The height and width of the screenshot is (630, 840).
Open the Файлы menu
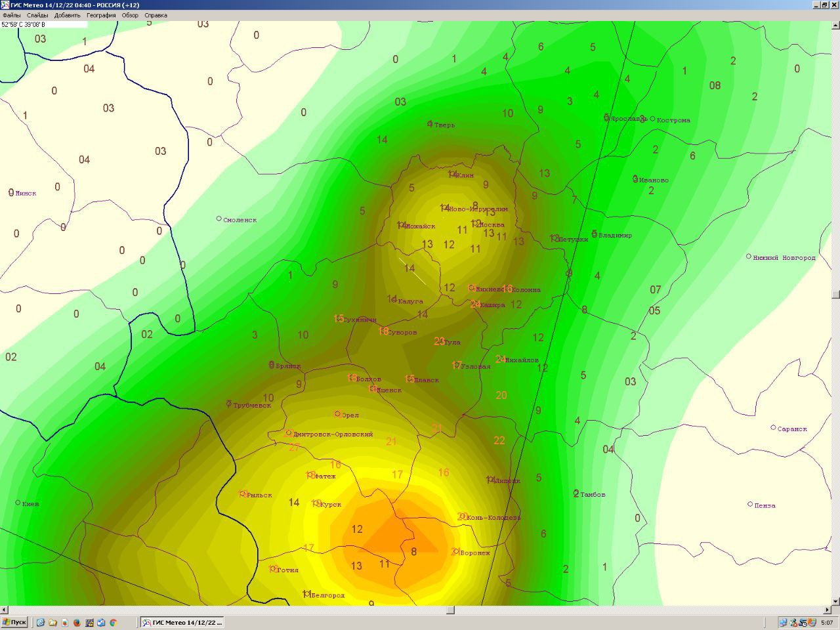(x=11, y=15)
